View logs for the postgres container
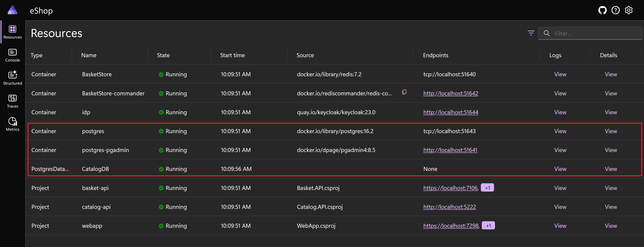Viewport: 644px width, 247px height. point(560,131)
